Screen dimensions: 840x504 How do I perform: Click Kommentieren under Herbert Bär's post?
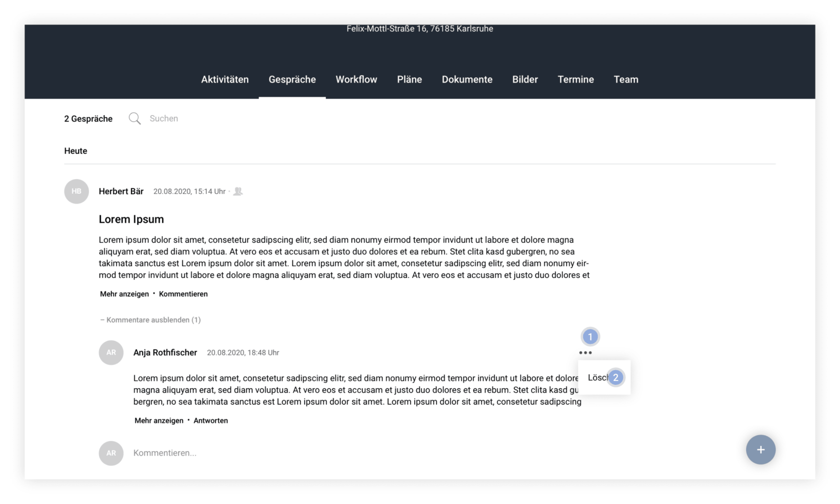183,294
